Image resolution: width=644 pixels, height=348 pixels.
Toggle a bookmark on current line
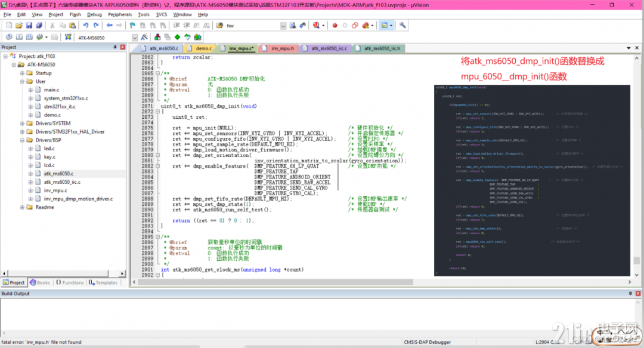coord(132,26)
